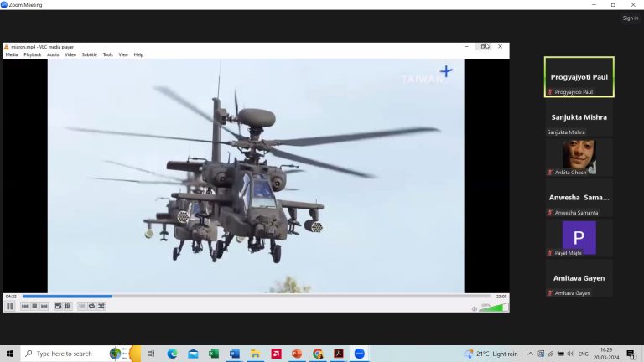Image resolution: width=644 pixels, height=362 pixels.
Task: Select Ankita Ghosh video tile
Action: click(x=579, y=158)
